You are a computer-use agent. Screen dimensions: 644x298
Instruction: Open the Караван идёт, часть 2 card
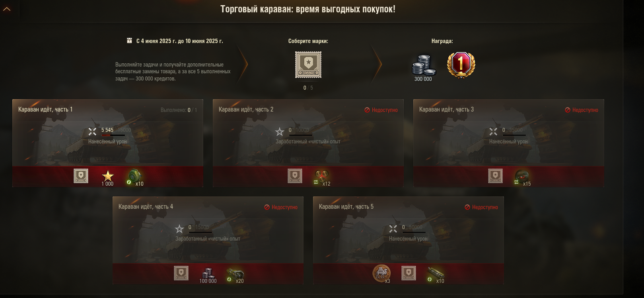tap(308, 143)
